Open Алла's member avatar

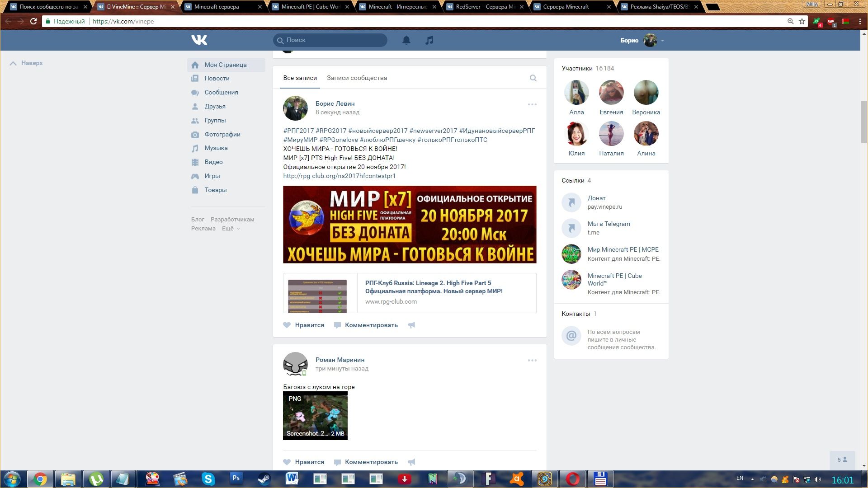[x=576, y=93]
